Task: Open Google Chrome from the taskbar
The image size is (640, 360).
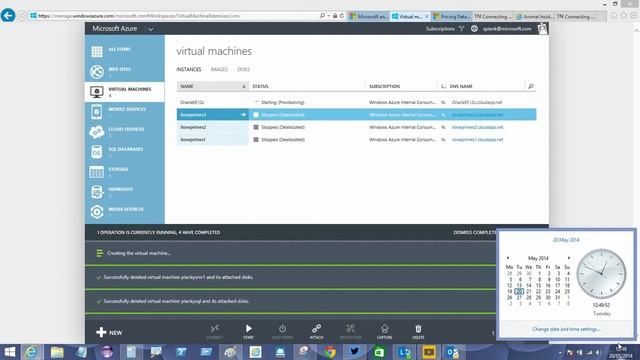Action: [x=330, y=352]
